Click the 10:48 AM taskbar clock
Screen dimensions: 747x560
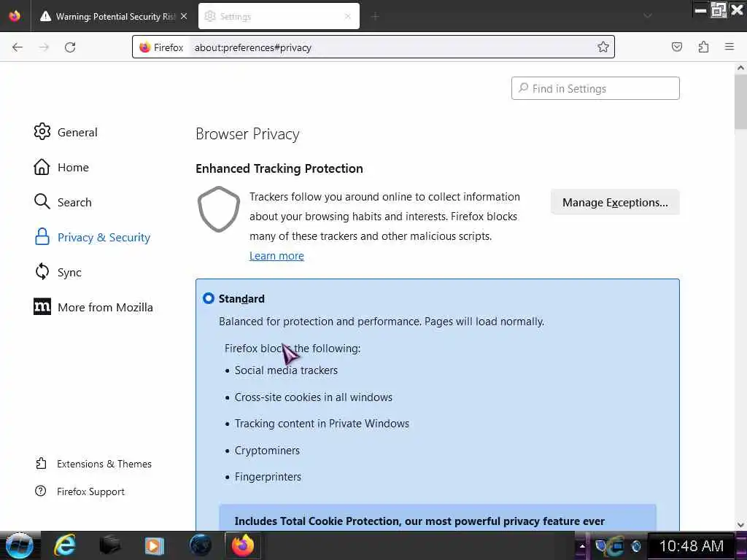692,545
